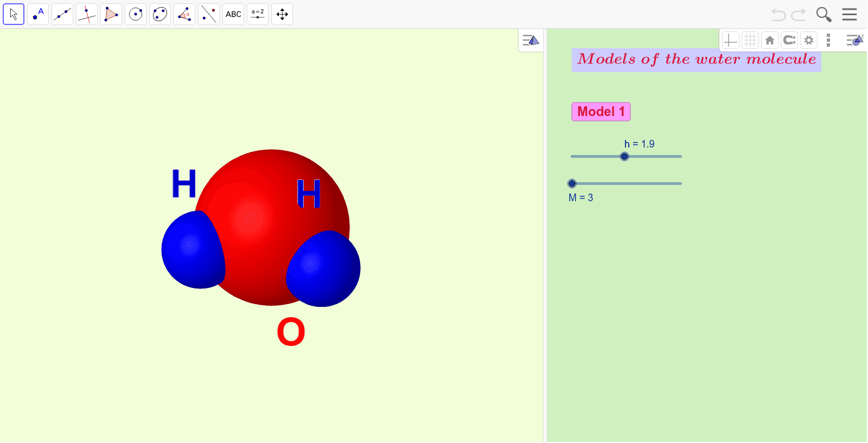The image size is (868, 443).
Task: Open the three-dot more options menu
Action: (828, 40)
